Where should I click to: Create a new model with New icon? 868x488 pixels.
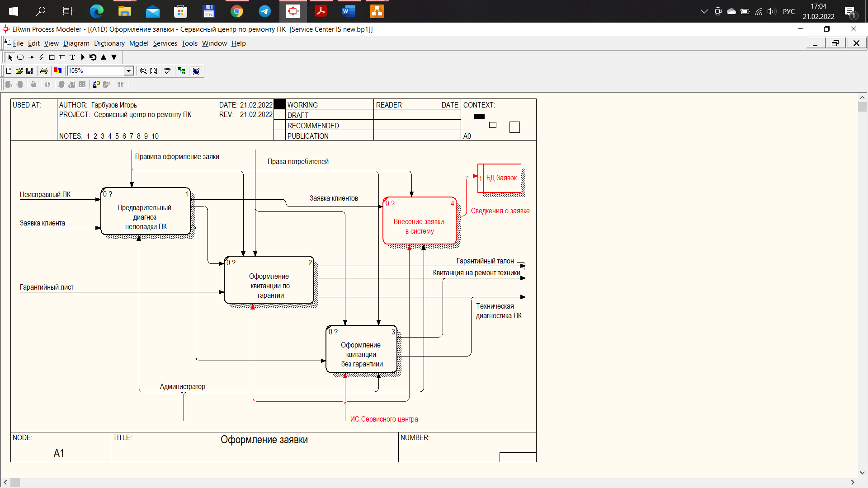(x=9, y=71)
